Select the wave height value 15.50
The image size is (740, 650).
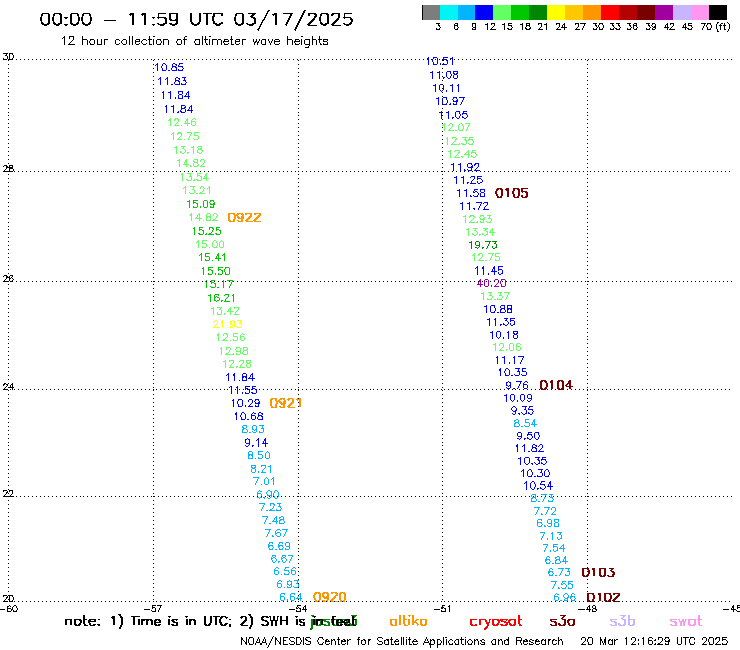pos(215,271)
